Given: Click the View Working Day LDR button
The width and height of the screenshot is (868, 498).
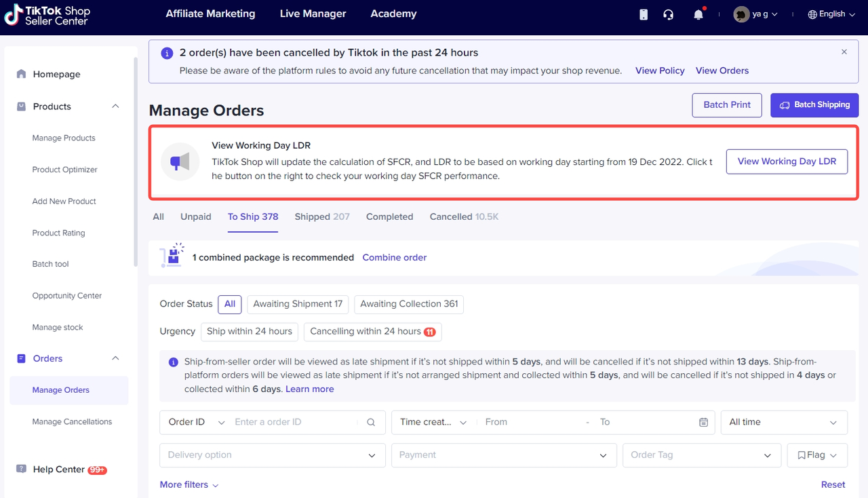Looking at the screenshot, I should [x=787, y=161].
